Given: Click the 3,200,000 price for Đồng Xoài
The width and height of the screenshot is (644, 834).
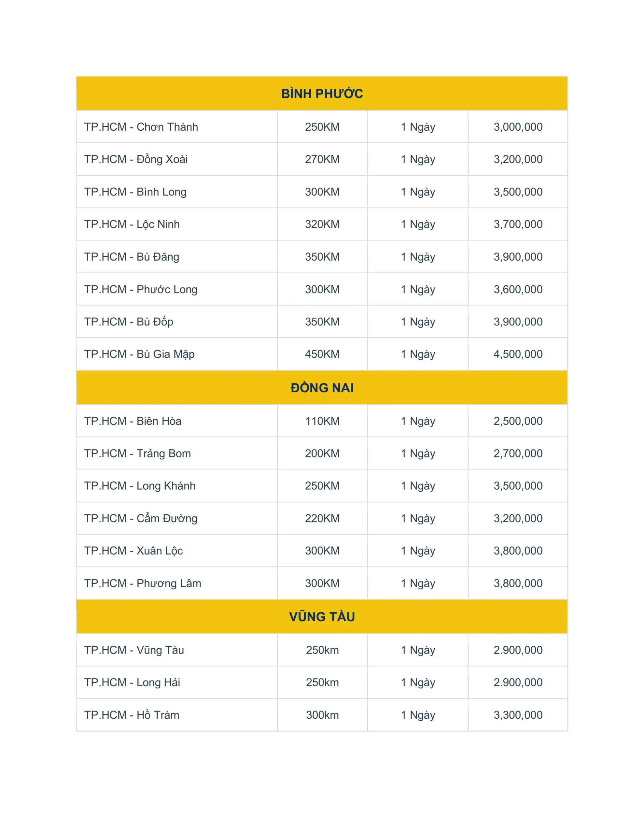Looking at the screenshot, I should pyautogui.click(x=518, y=159).
